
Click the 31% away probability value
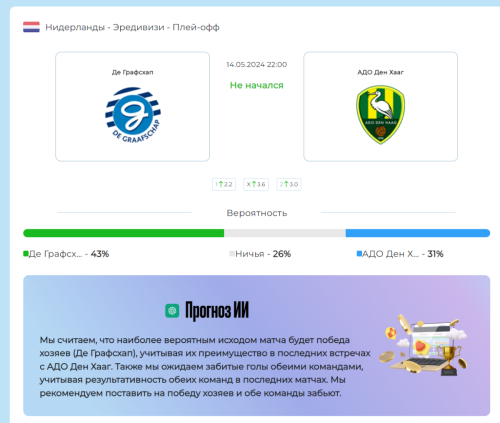click(435, 254)
